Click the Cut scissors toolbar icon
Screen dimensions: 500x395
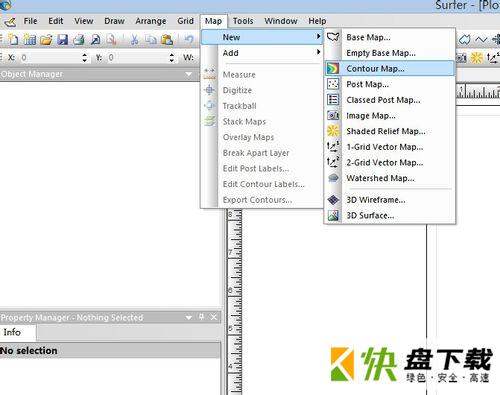(x=134, y=40)
